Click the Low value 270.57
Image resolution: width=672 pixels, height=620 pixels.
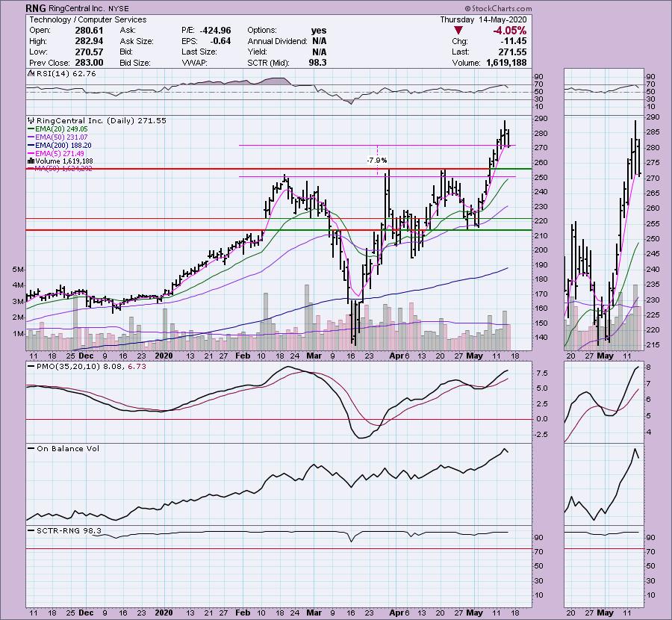89,52
